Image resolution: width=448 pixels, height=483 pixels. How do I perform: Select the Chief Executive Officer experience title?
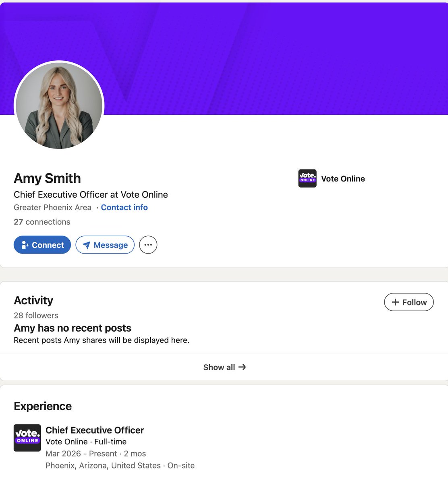pos(95,430)
